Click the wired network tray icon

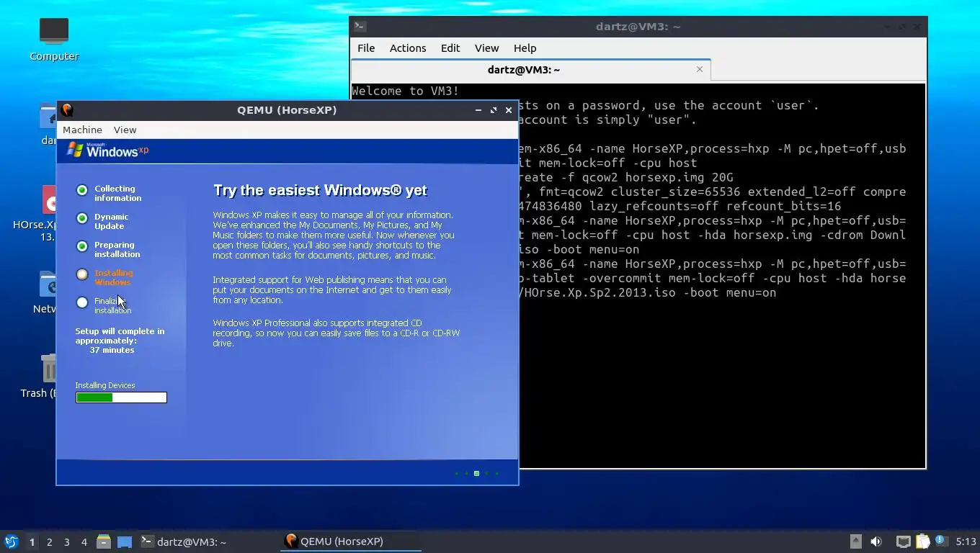[x=903, y=541]
